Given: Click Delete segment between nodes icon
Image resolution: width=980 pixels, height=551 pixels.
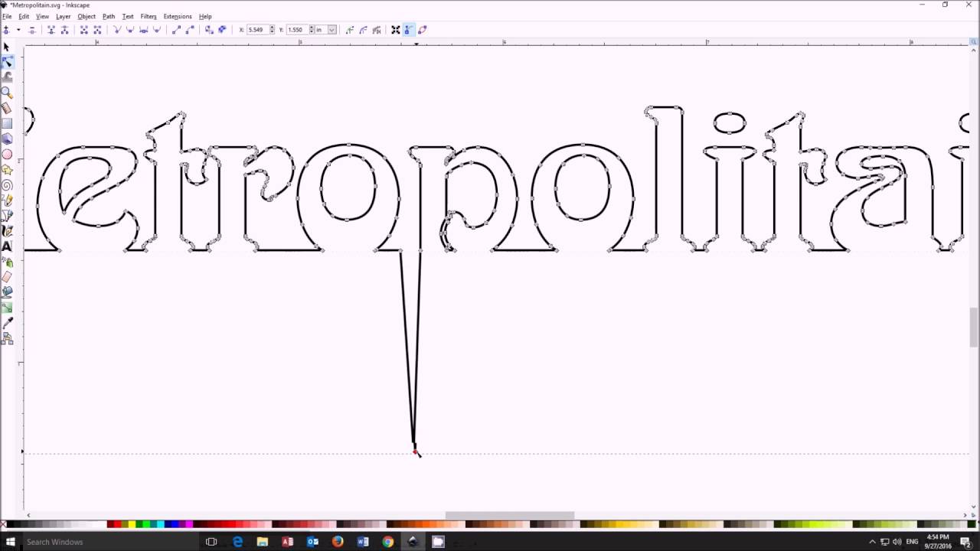Looking at the screenshot, I should click(x=97, y=30).
